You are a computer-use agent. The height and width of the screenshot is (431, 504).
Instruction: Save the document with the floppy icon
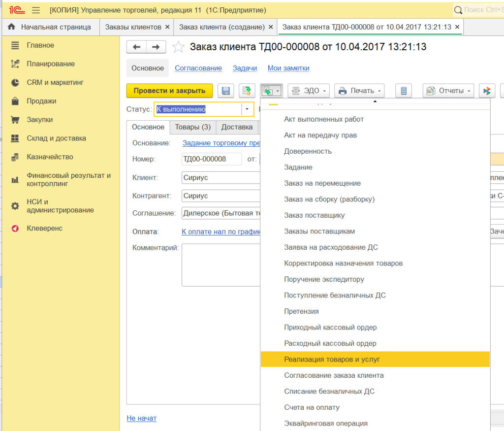pyautogui.click(x=225, y=91)
